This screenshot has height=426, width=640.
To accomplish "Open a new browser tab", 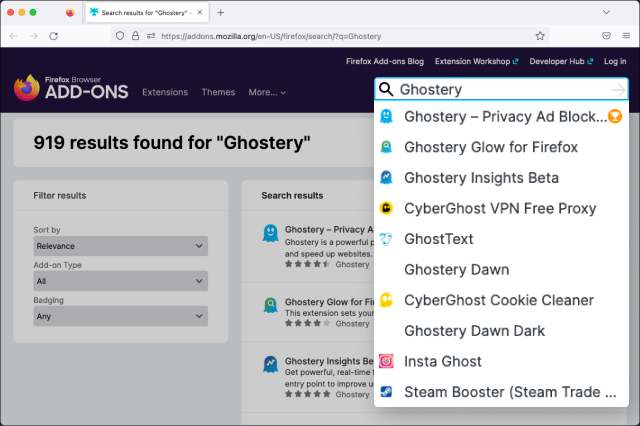I will [220, 12].
